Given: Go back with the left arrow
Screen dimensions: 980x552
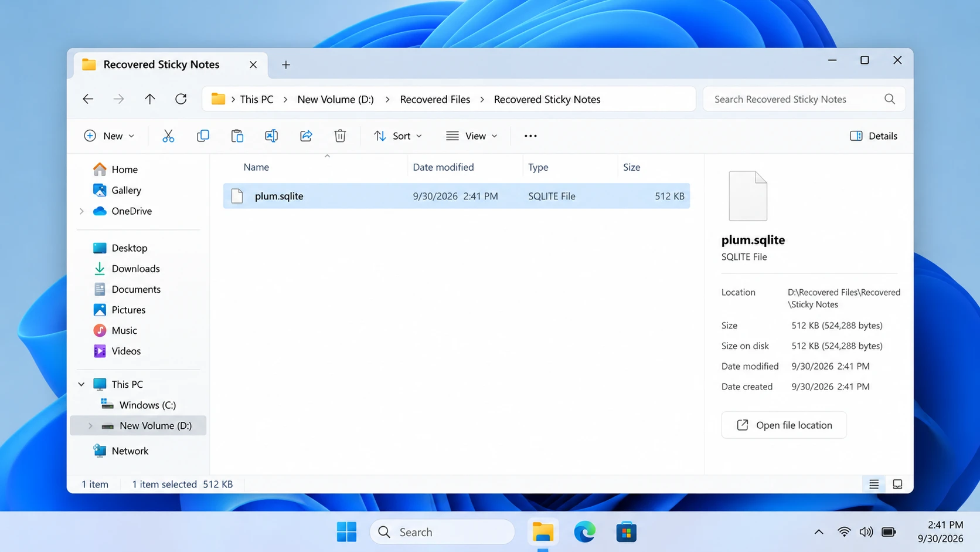Looking at the screenshot, I should pos(88,99).
